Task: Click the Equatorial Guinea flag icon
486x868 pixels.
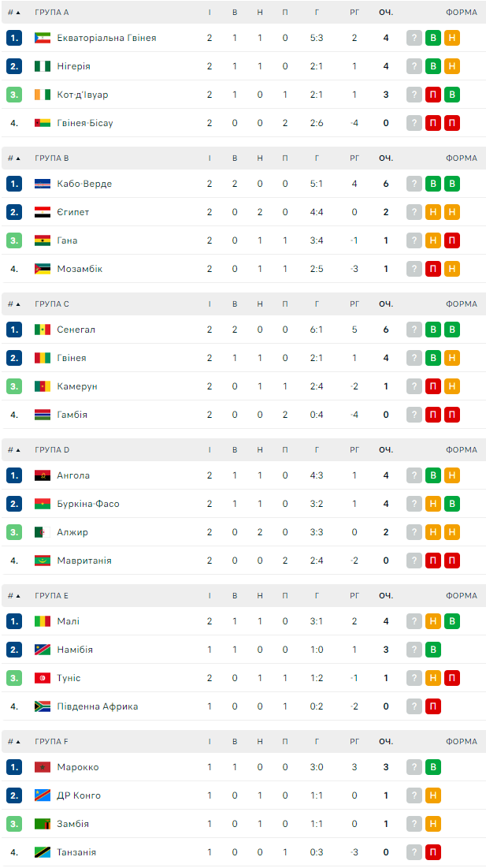Action: click(x=43, y=38)
